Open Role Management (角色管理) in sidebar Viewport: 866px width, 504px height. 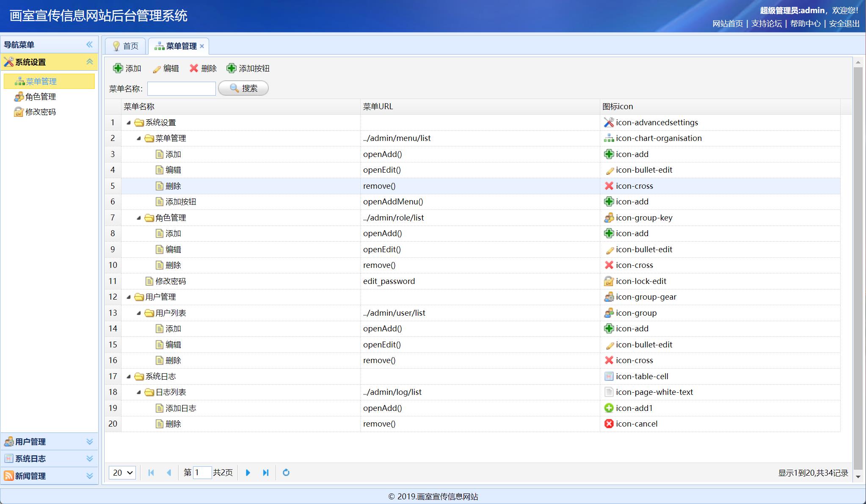click(x=40, y=97)
